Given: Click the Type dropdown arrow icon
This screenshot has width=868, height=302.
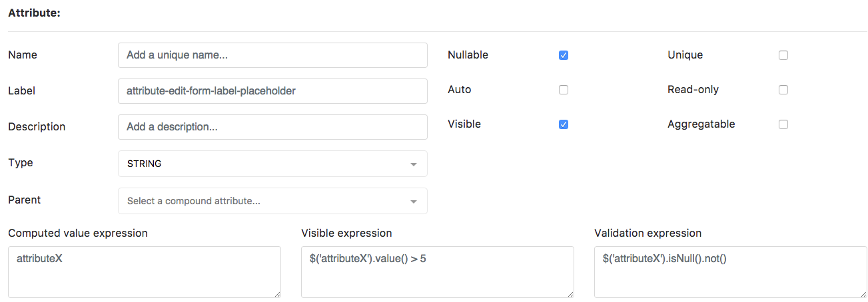Looking at the screenshot, I should pos(414,164).
